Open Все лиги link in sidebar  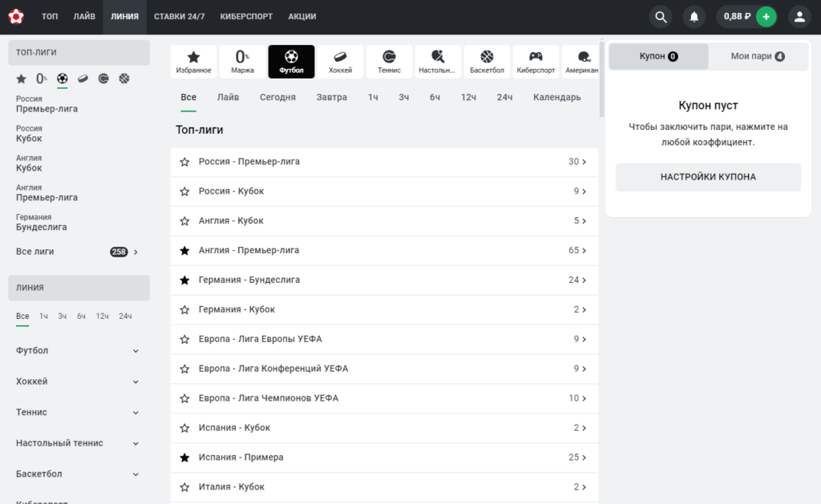78,252
